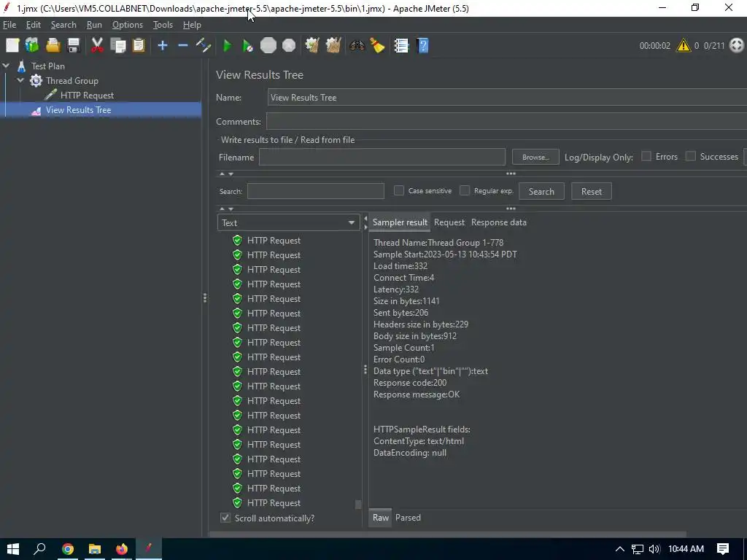Image resolution: width=747 pixels, height=560 pixels.
Task: Open the Templates toolbar icon
Action: tap(32, 46)
